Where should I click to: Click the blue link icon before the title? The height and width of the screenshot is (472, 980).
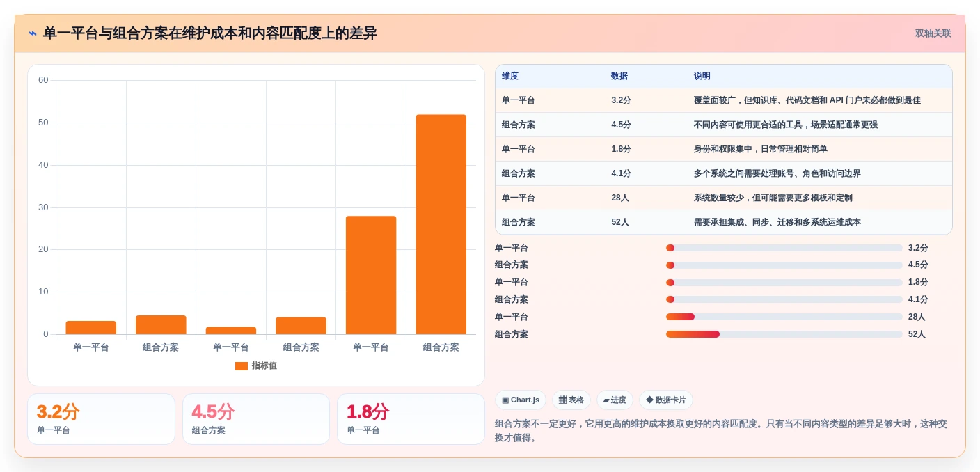[x=33, y=33]
